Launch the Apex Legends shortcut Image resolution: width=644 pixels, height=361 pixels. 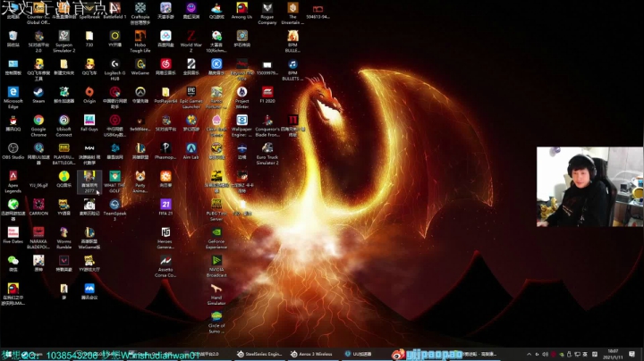pos(13,181)
